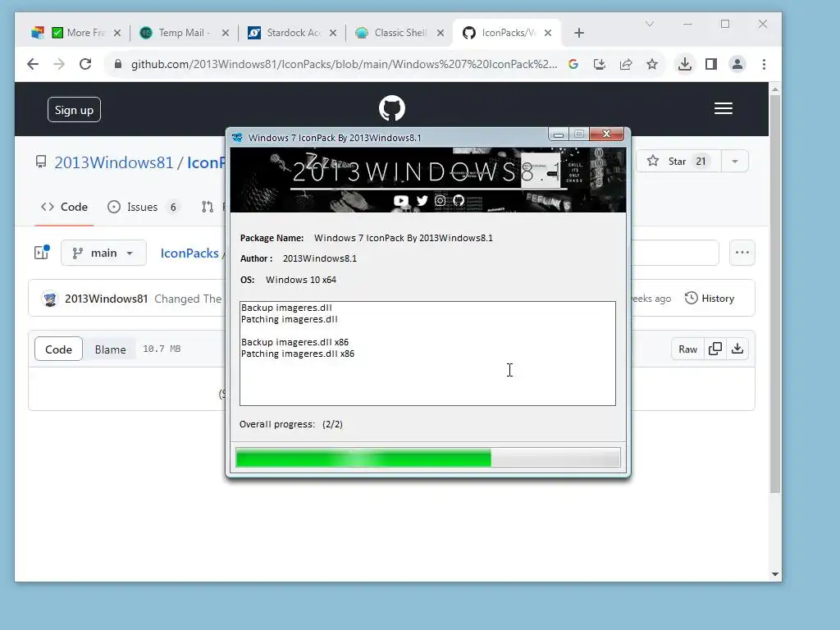Click the GitHub icon in installer banner
The height and width of the screenshot is (630, 840).
(x=459, y=200)
